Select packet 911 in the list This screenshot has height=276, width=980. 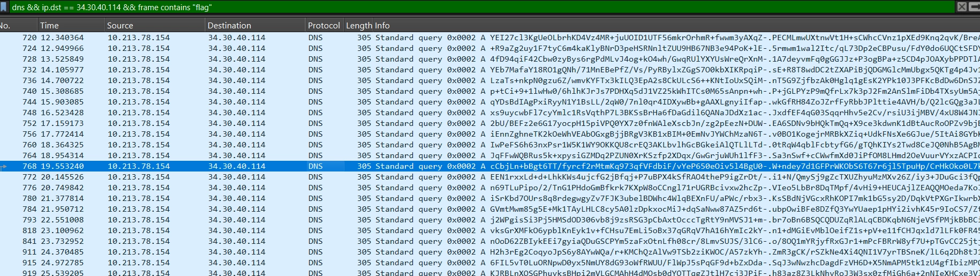tap(490, 252)
